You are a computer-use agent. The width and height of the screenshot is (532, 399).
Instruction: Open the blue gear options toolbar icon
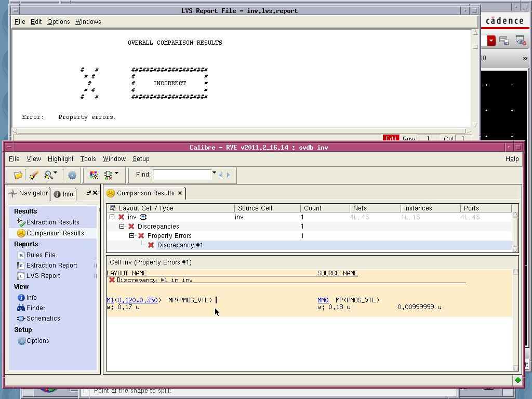[x=72, y=175]
